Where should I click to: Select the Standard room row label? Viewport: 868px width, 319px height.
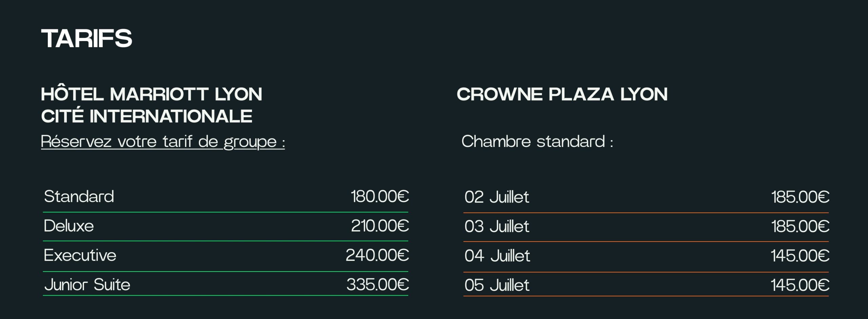tap(79, 196)
